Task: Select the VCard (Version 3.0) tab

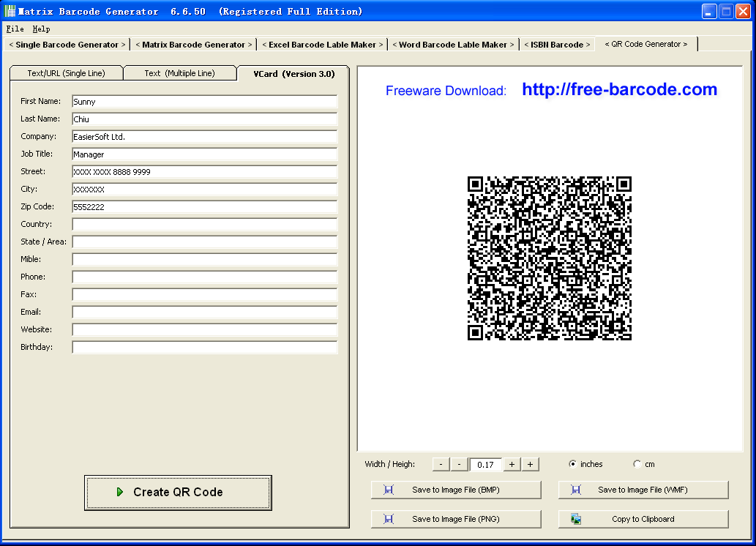Action: 293,73
